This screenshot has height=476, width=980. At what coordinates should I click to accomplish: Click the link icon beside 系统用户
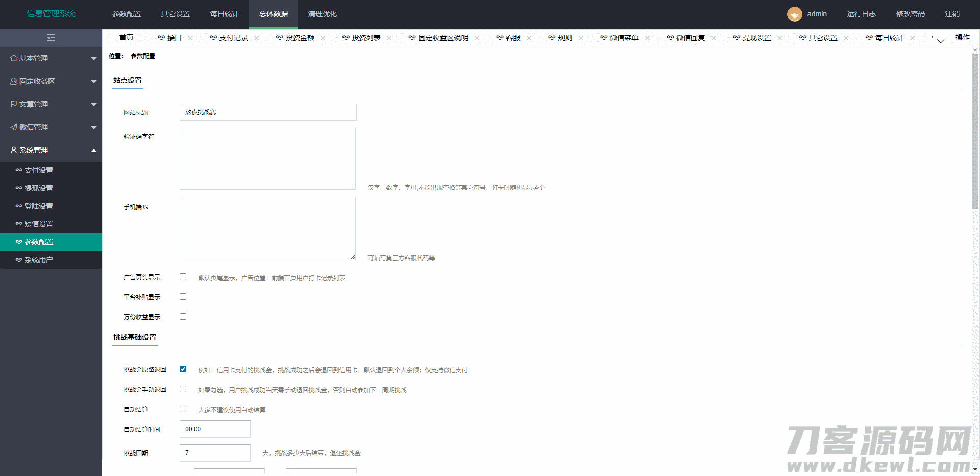(19, 260)
